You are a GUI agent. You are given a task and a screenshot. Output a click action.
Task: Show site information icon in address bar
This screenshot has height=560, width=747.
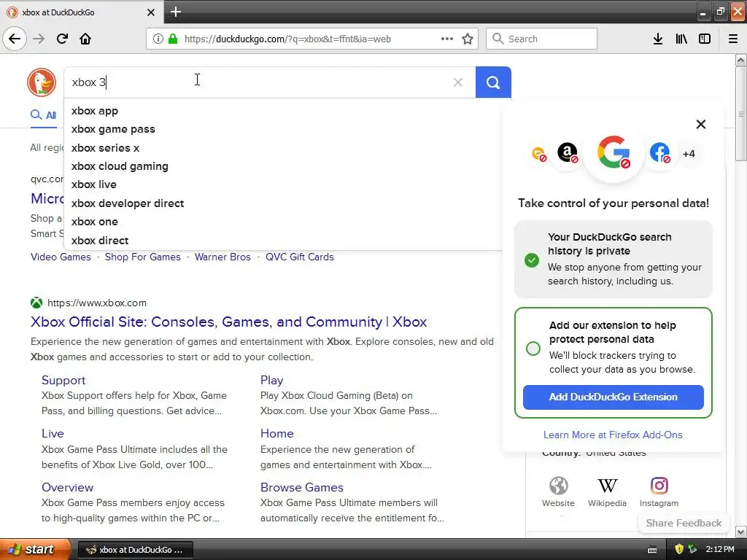click(158, 39)
